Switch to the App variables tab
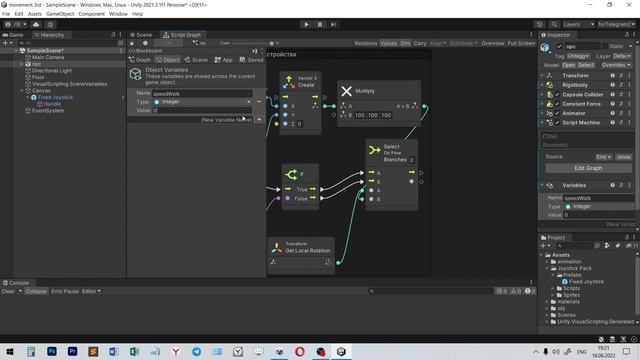This screenshot has height=360, width=640. 223,60
